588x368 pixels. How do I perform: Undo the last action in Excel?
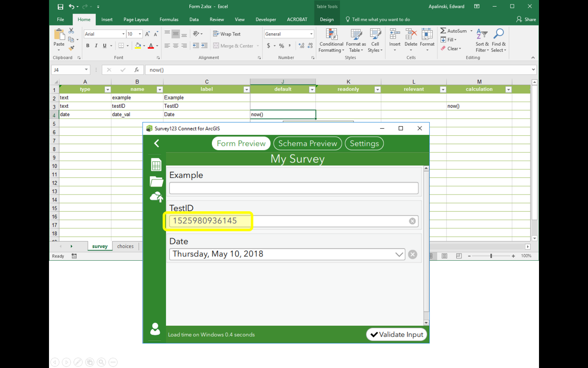(x=71, y=6)
